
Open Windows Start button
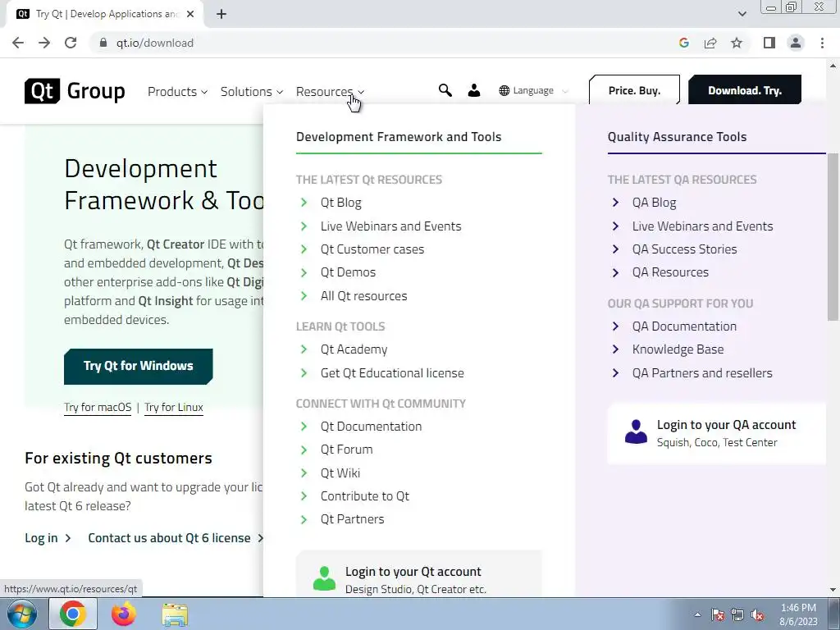[22, 614]
